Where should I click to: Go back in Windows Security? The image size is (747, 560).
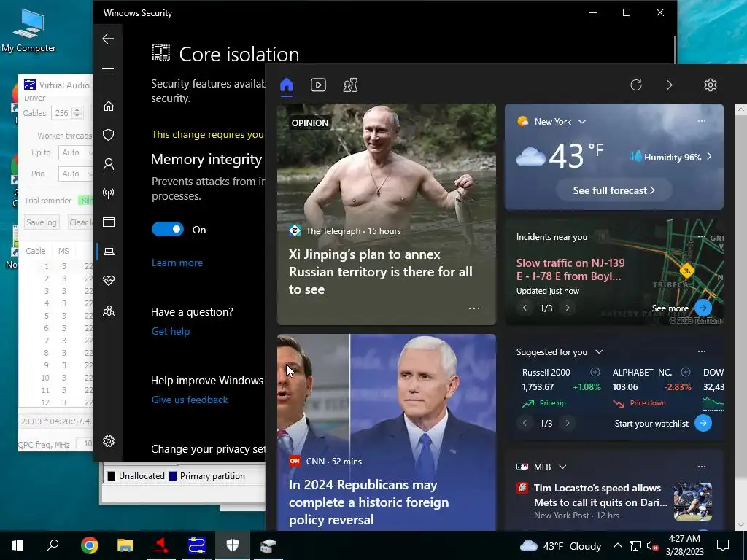pyautogui.click(x=108, y=39)
